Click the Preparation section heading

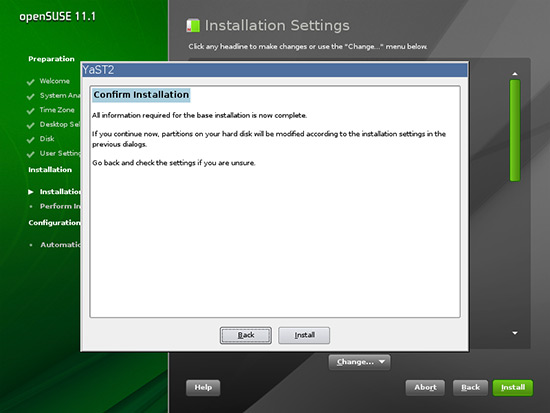(x=51, y=59)
